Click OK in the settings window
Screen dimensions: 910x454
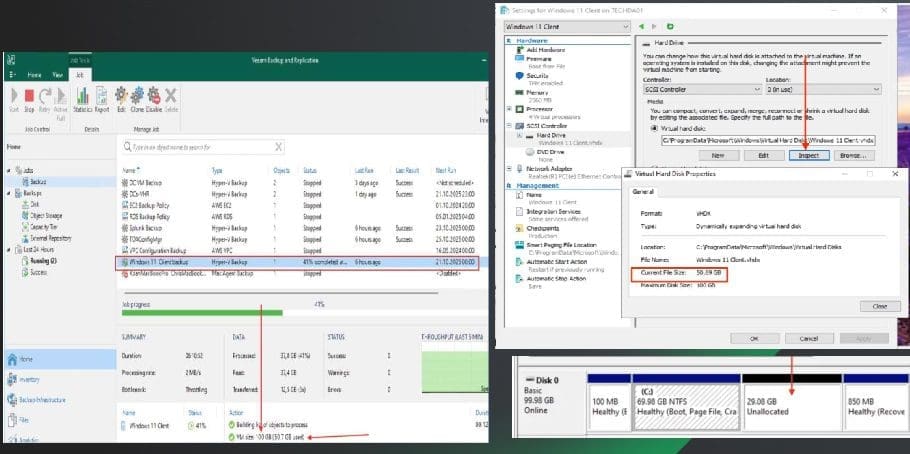tap(754, 338)
